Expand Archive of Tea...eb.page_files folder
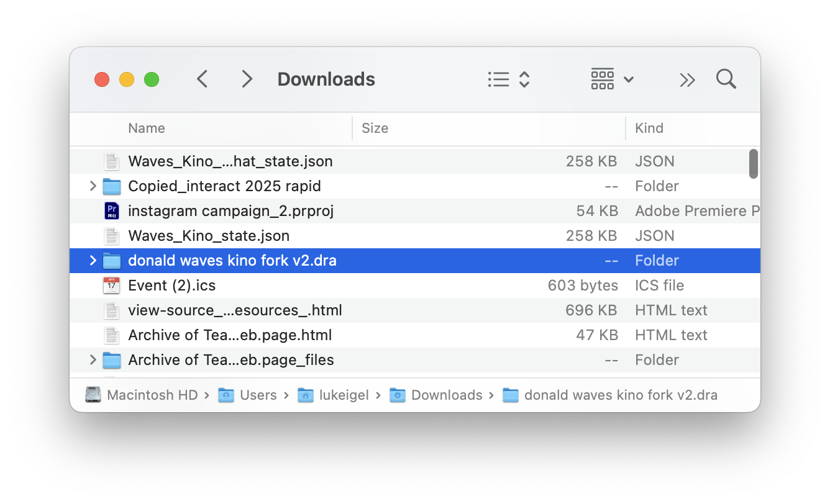Image resolution: width=830 pixels, height=504 pixels. pos(92,359)
